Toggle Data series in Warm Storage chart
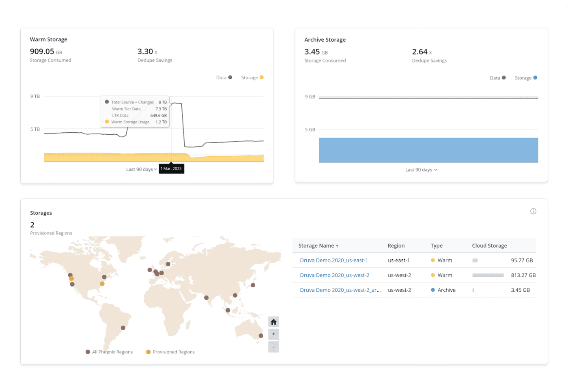The width and height of the screenshot is (568, 392). click(x=224, y=78)
